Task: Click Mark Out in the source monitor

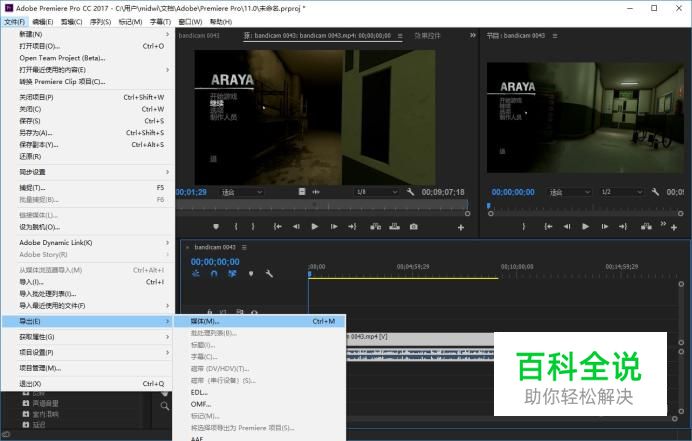Action: coord(253,227)
